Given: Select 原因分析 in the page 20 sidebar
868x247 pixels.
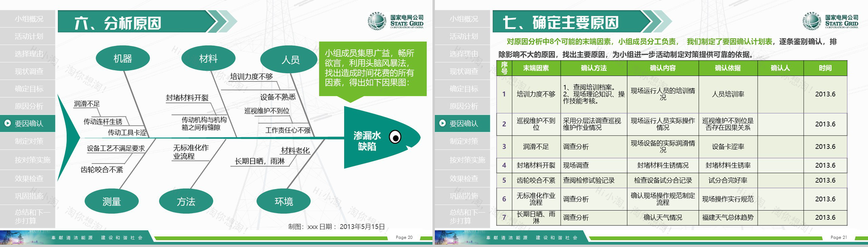Looking at the screenshot, I should 28,106.
